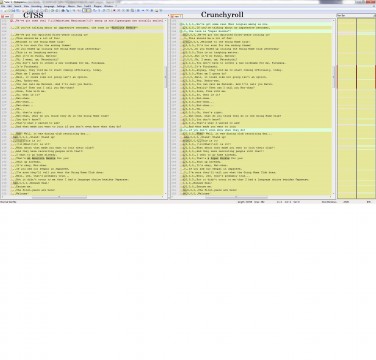
Task: Open the TextFX menu
Action: pyautogui.click(x=87, y=6)
